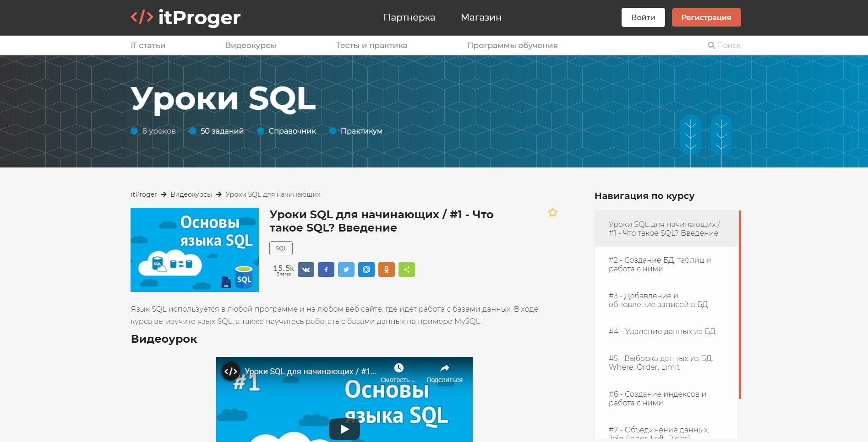Click the 15.5k Shares counter
This screenshot has width=868, height=442.
point(284,270)
